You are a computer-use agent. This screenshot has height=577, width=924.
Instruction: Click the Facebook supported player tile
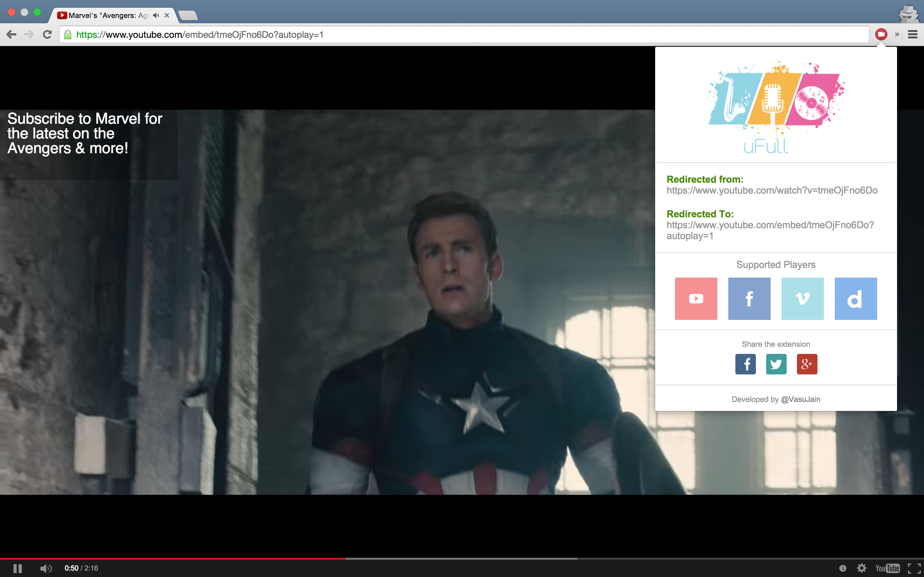[x=749, y=298]
